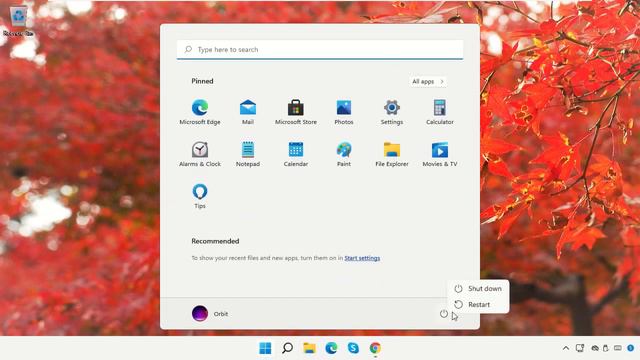The height and width of the screenshot is (360, 640).
Task: Open Movies & TV app
Action: pyautogui.click(x=440, y=154)
